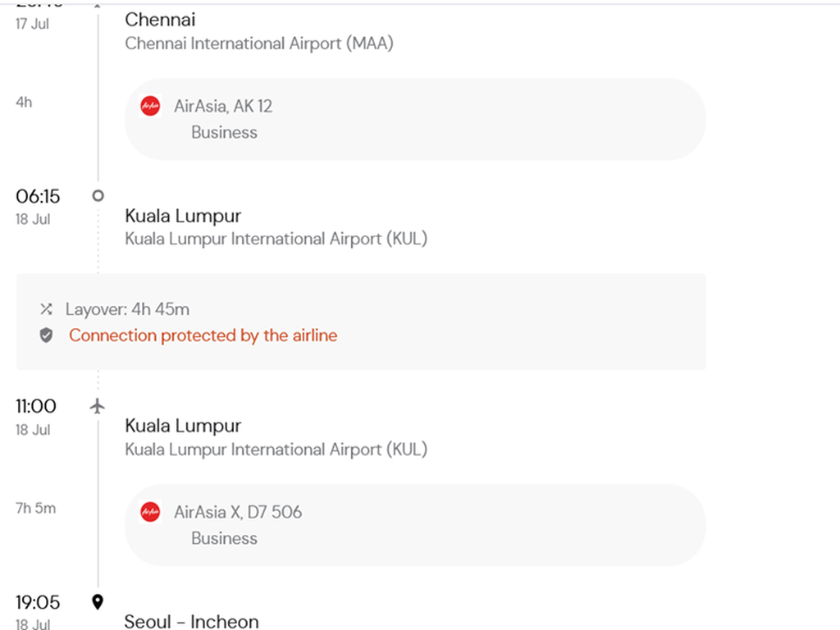This screenshot has width=840, height=630.
Task: Select the layover crossed-arrows icon
Action: coord(46,309)
